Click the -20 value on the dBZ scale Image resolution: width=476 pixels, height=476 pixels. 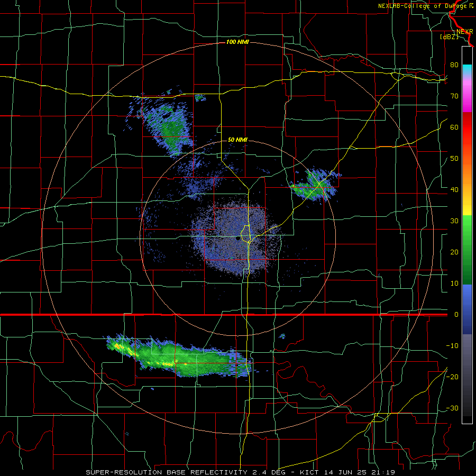pos(452,377)
